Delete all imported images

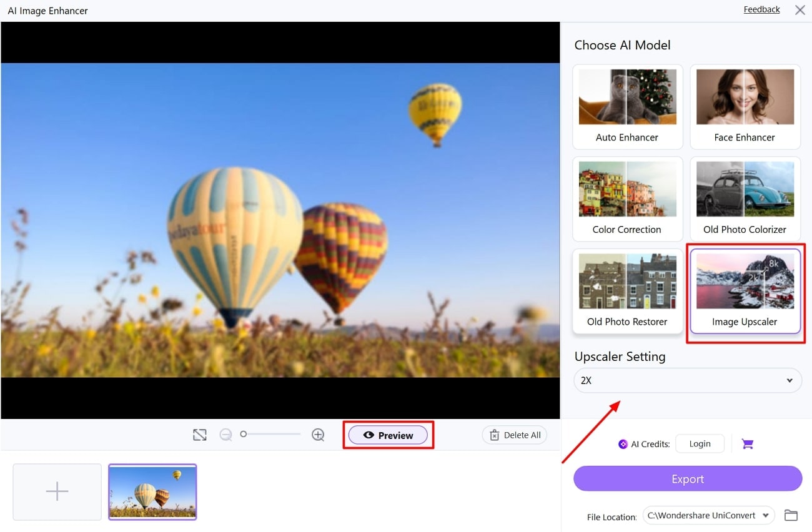point(515,435)
